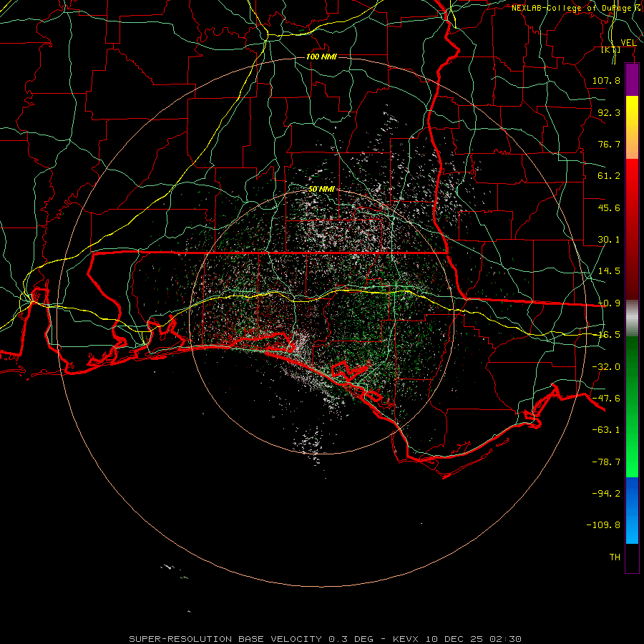Screen dimensions: 644x644
Task: Click the "TH" legend label
Action: pos(615,557)
